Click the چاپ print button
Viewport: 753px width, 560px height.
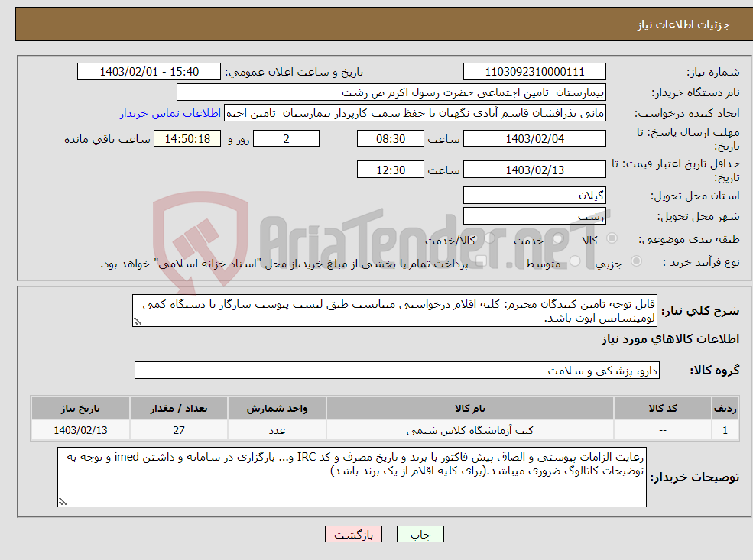[420, 534]
